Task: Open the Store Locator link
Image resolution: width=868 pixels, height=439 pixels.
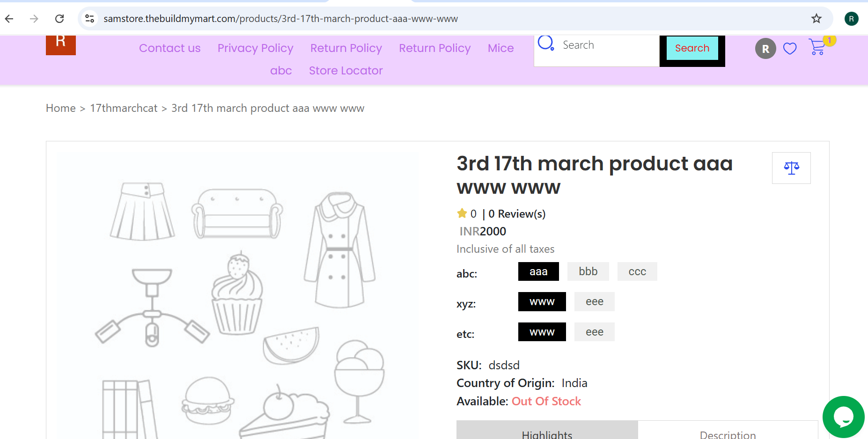Action: 346,71
